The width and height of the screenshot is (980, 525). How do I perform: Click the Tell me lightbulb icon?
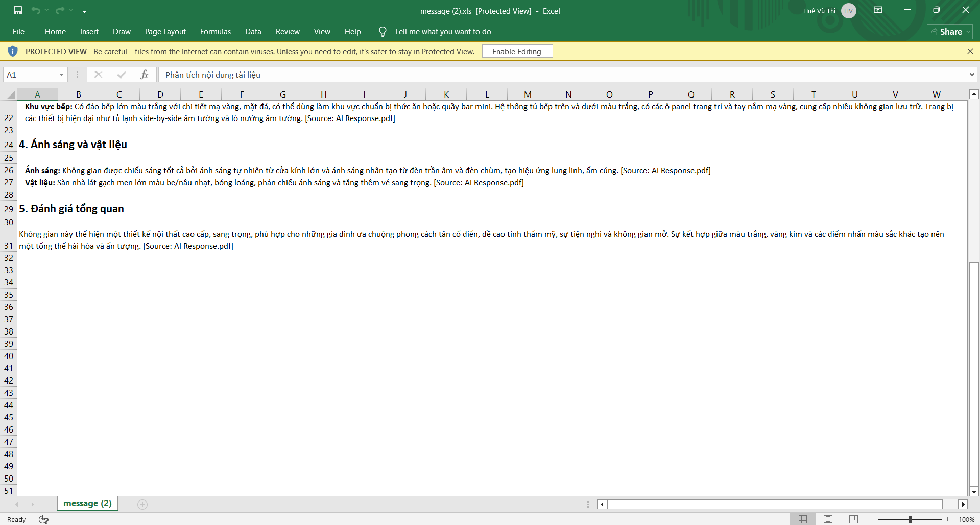point(383,32)
